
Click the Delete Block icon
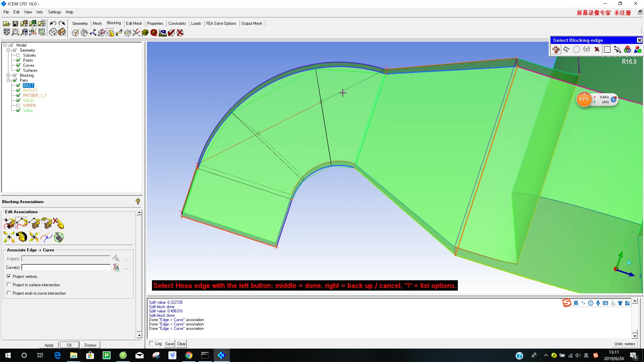[180, 33]
